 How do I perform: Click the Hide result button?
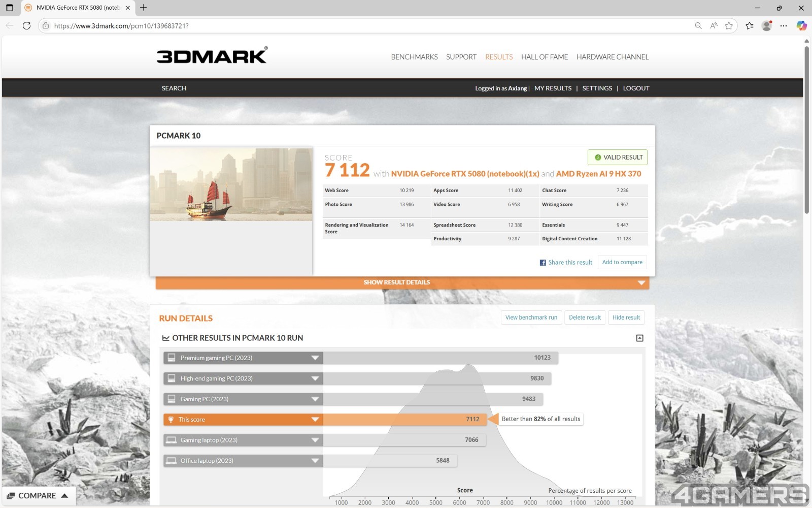tap(626, 317)
